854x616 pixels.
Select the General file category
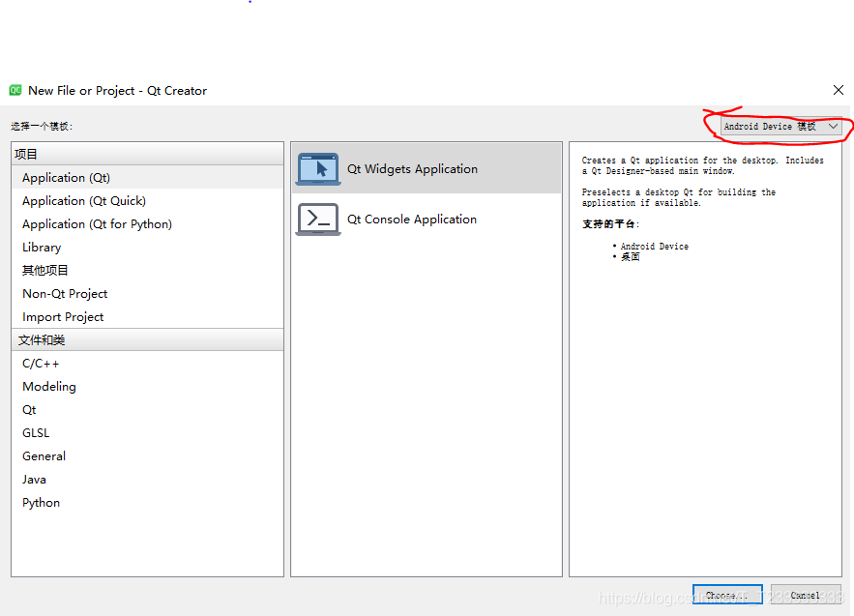click(147, 456)
